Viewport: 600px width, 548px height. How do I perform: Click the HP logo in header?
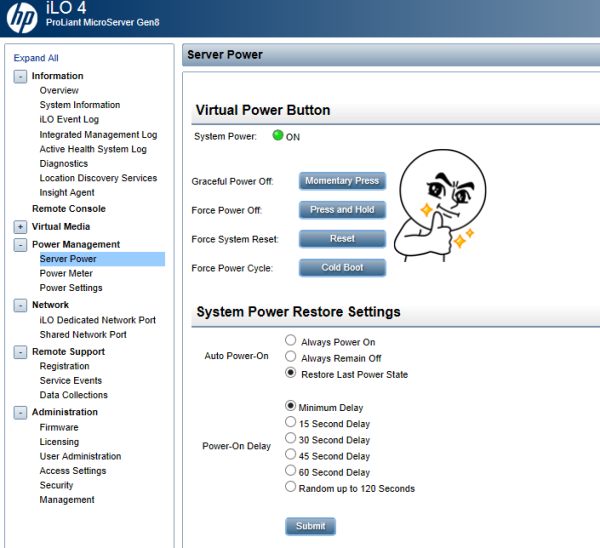click(21, 17)
